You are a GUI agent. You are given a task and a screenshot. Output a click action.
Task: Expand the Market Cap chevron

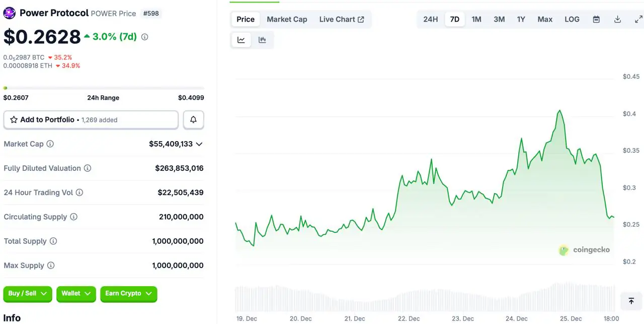(199, 144)
